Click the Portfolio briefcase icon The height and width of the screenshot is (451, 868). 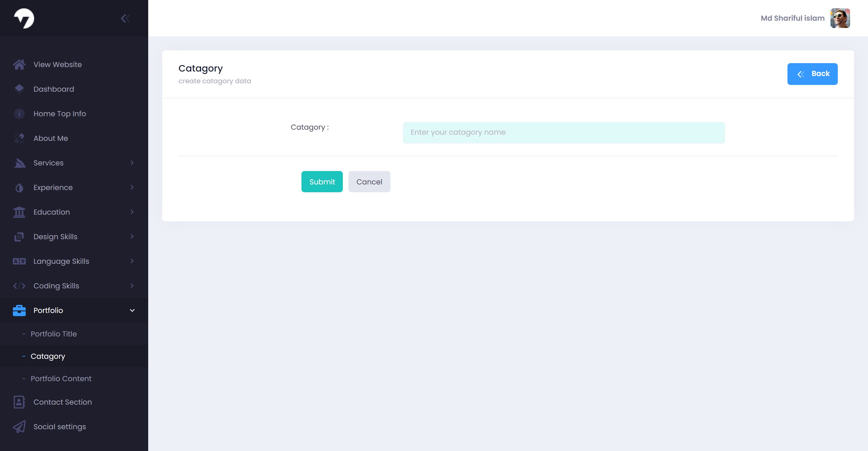(x=19, y=310)
